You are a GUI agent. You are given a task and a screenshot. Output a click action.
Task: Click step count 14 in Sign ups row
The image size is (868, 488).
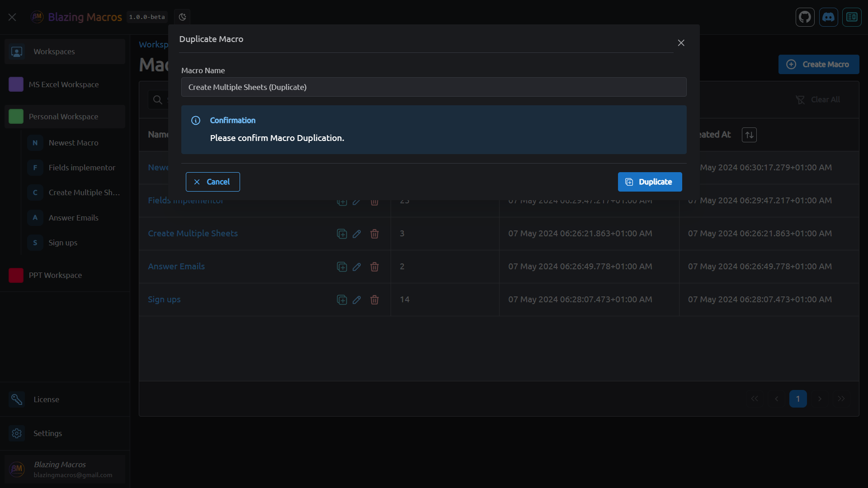[x=405, y=300]
